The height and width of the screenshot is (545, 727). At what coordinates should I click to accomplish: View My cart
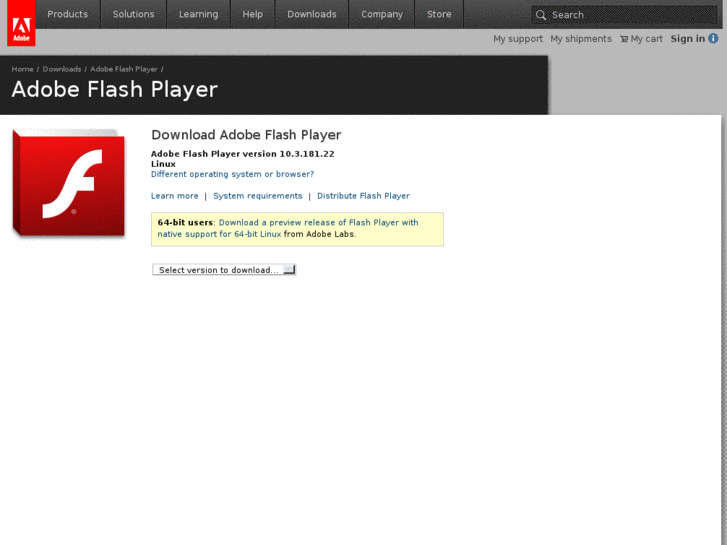[x=646, y=39]
